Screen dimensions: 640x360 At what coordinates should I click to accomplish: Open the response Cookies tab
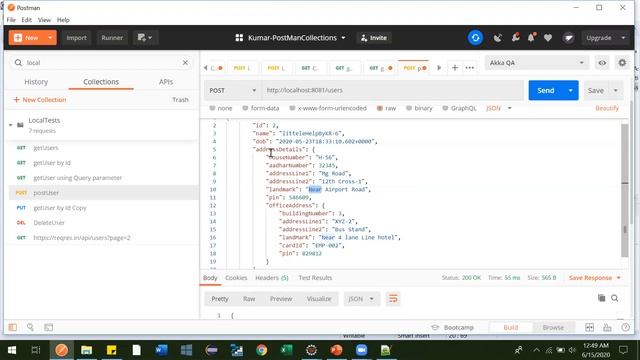(236, 278)
